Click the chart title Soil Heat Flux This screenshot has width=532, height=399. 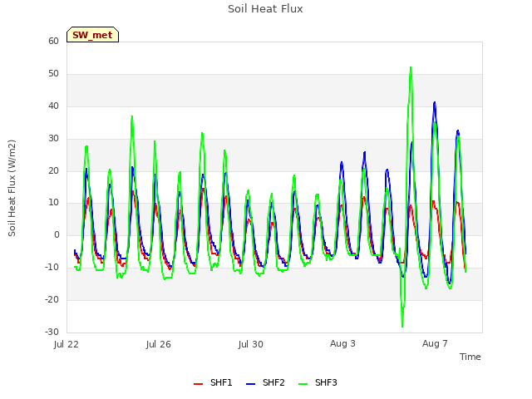coord(265,9)
